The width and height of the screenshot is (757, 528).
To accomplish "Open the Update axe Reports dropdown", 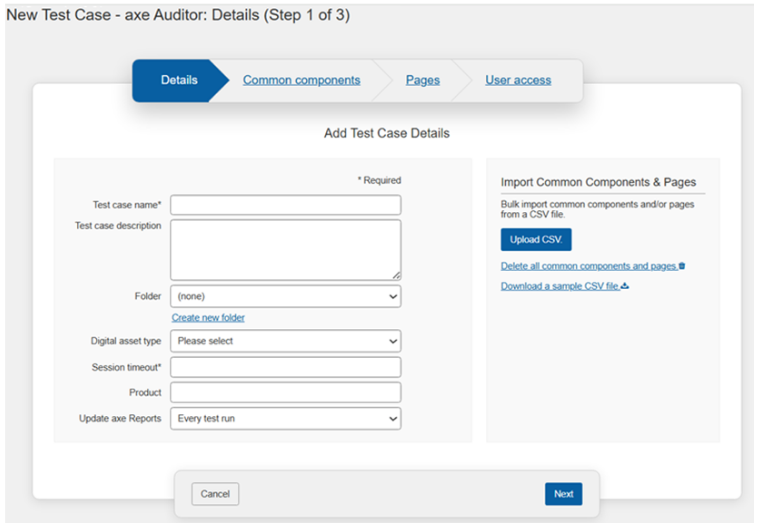I will coord(285,418).
